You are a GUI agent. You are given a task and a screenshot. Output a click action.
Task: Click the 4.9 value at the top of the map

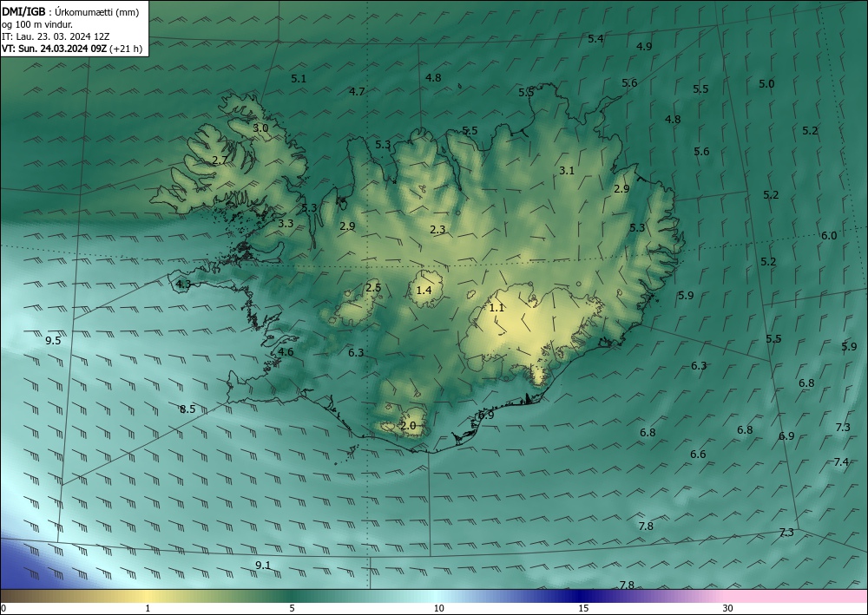644,47
